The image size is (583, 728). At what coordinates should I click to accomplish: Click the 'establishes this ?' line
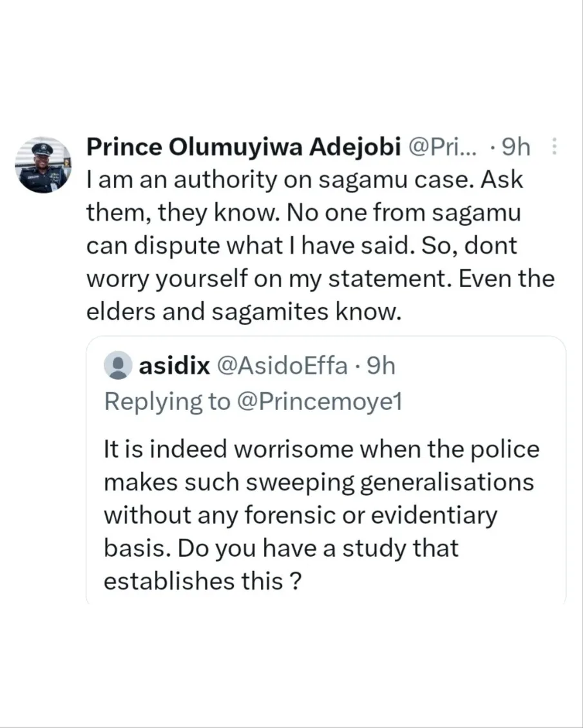tap(203, 581)
